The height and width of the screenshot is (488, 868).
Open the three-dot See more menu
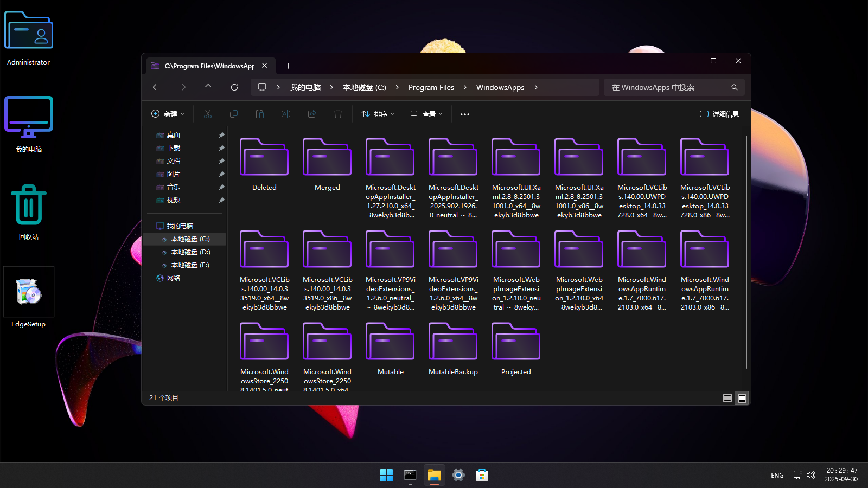(465, 114)
